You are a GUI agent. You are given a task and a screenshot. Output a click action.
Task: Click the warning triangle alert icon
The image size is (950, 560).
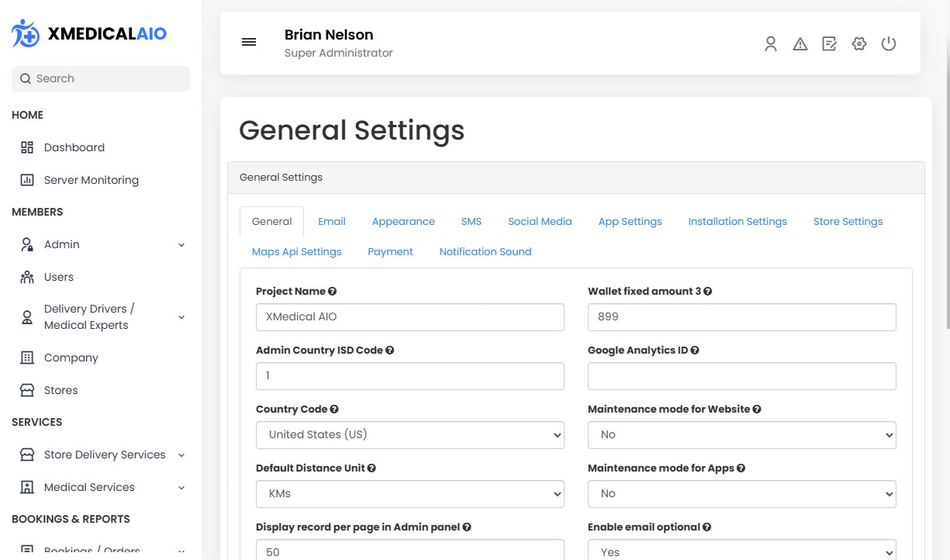[x=800, y=43]
